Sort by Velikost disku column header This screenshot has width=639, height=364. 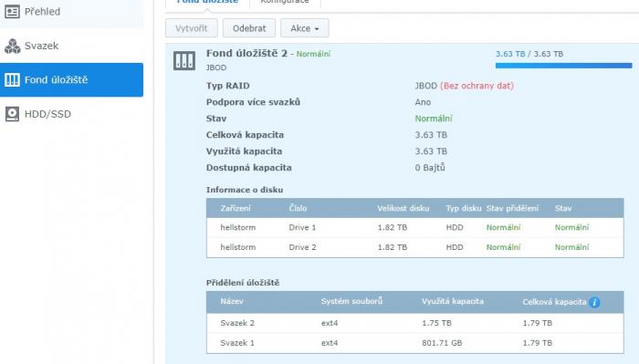pos(403,209)
